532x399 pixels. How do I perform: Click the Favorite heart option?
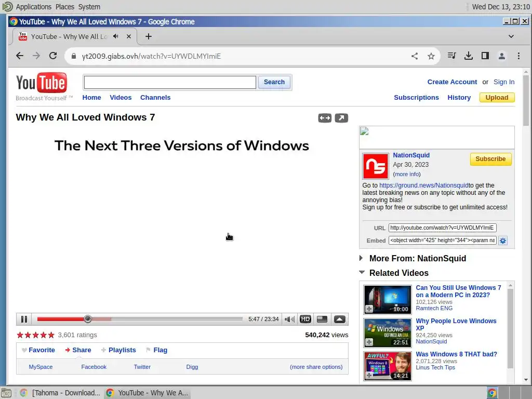(38, 350)
